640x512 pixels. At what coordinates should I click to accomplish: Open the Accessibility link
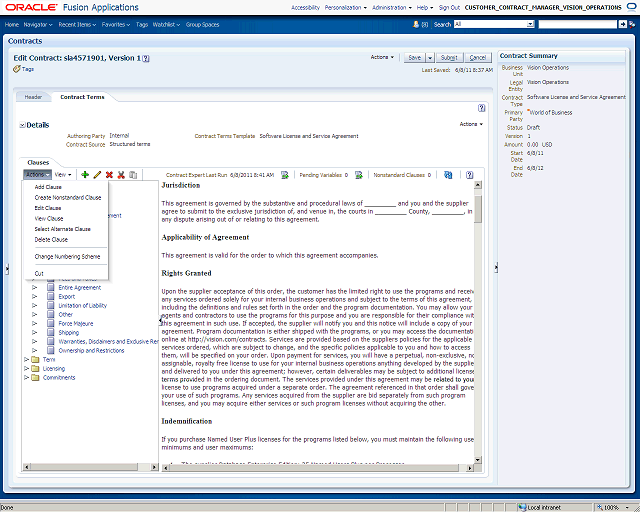305,7
